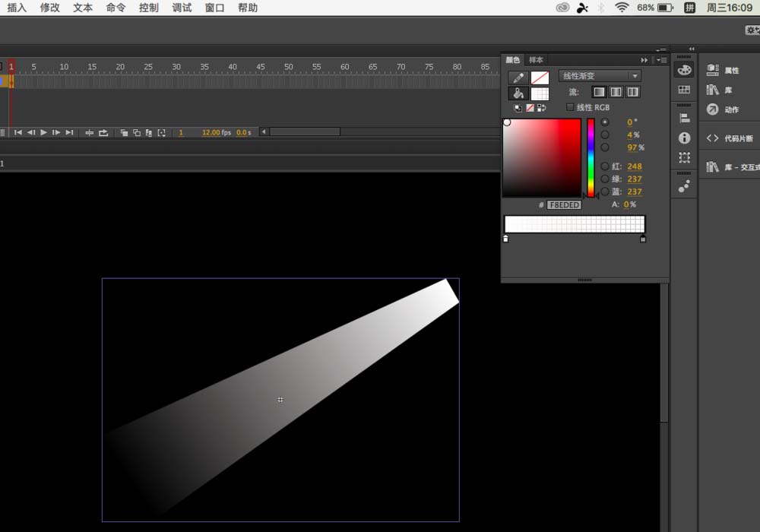The width and height of the screenshot is (760, 532).
Task: Select the stroke color pencil icon
Action: click(518, 78)
